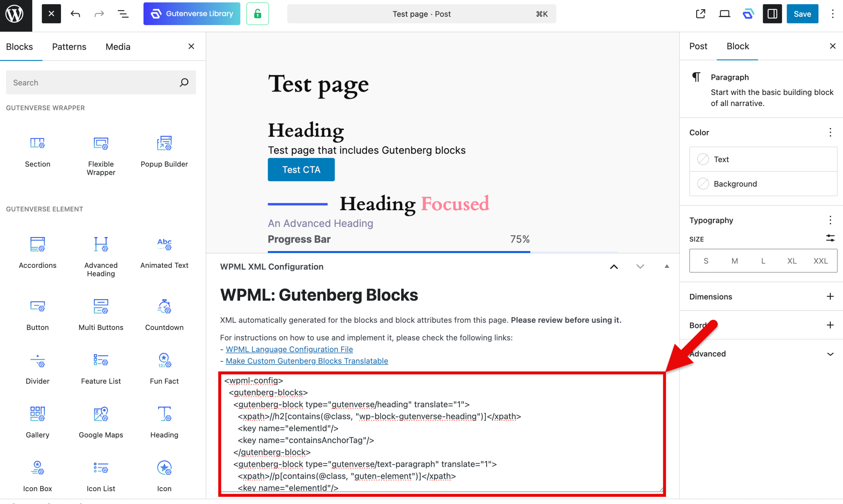Insert the Feature List block
843x504 pixels.
click(x=101, y=369)
